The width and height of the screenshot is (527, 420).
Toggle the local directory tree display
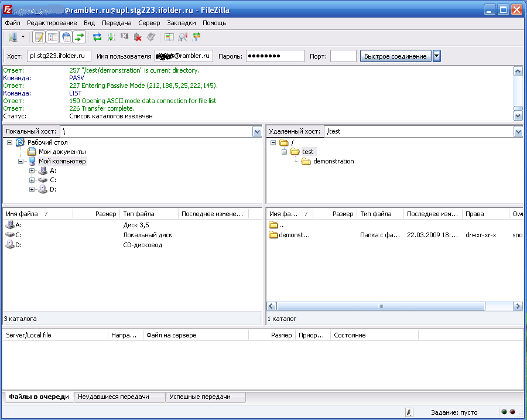pyautogui.click(x=53, y=37)
